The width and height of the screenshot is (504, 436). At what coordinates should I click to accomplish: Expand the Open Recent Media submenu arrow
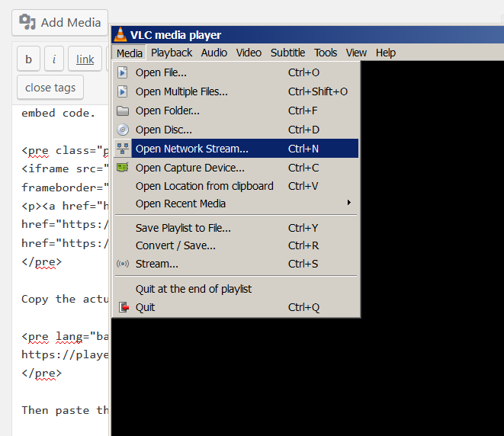348,203
